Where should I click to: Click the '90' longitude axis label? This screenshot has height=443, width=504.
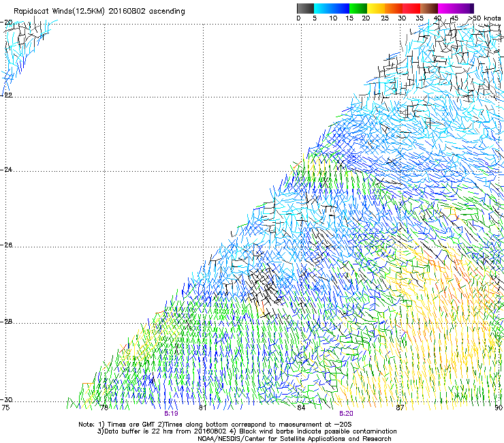tap(499, 408)
